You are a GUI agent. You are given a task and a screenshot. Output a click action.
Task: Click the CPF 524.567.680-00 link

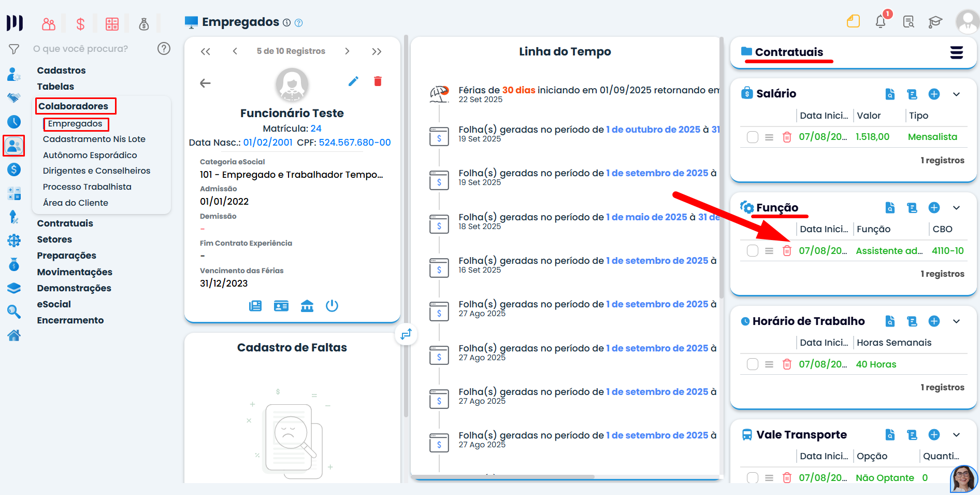tap(355, 143)
